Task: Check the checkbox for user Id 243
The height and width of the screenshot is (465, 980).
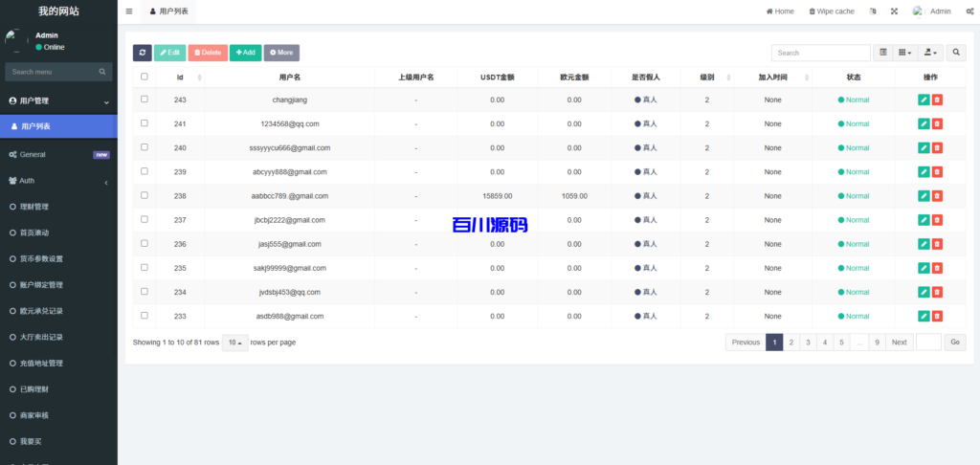Action: point(145,99)
